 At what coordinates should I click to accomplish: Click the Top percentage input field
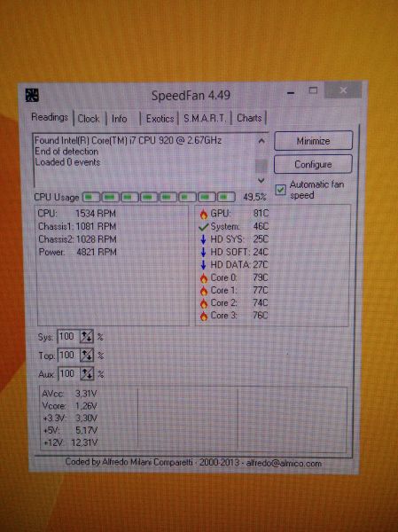point(69,356)
